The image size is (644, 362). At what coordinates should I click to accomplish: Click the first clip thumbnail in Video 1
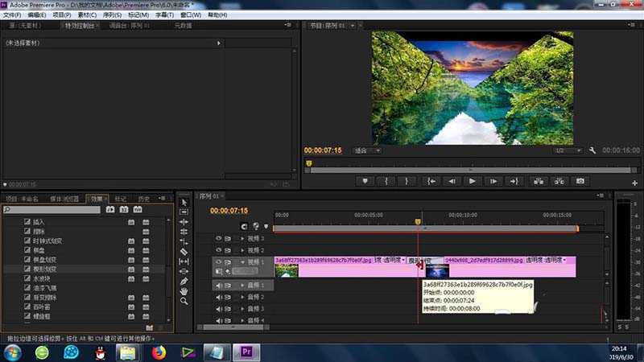287,270
